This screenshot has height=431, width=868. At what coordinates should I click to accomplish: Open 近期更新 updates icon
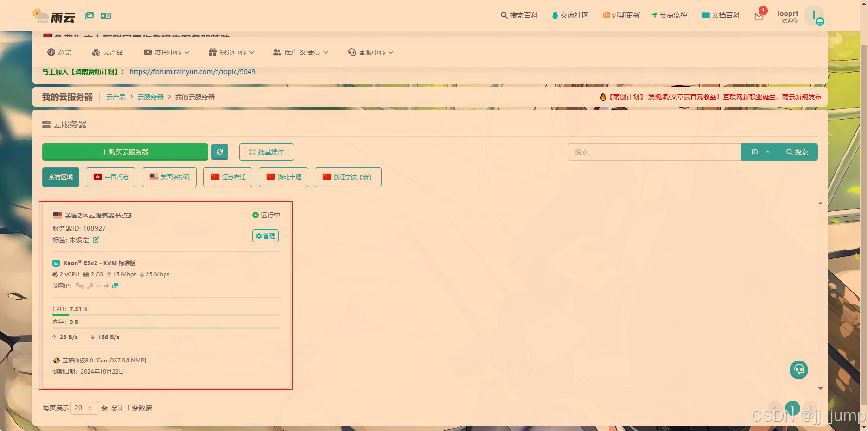606,15
